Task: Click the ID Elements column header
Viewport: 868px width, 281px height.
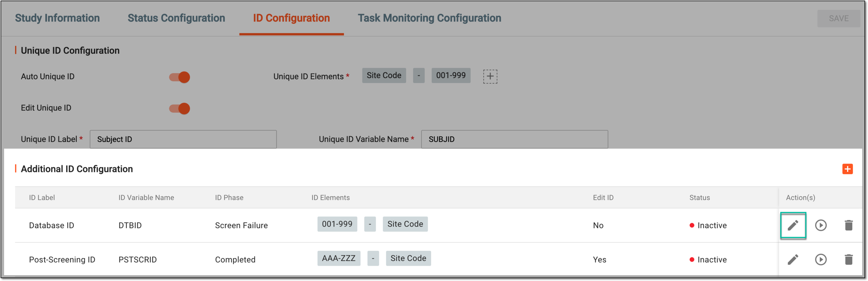Action: [331, 198]
